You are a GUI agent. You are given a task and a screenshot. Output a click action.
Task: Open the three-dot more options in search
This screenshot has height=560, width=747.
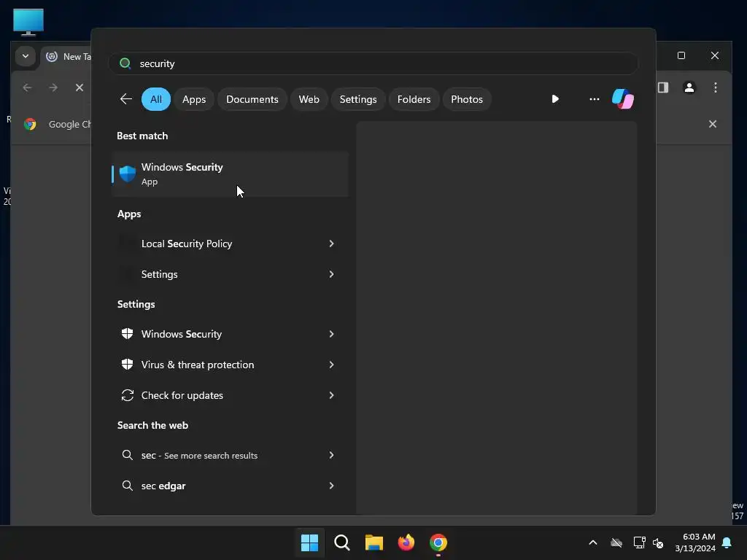[x=594, y=99]
